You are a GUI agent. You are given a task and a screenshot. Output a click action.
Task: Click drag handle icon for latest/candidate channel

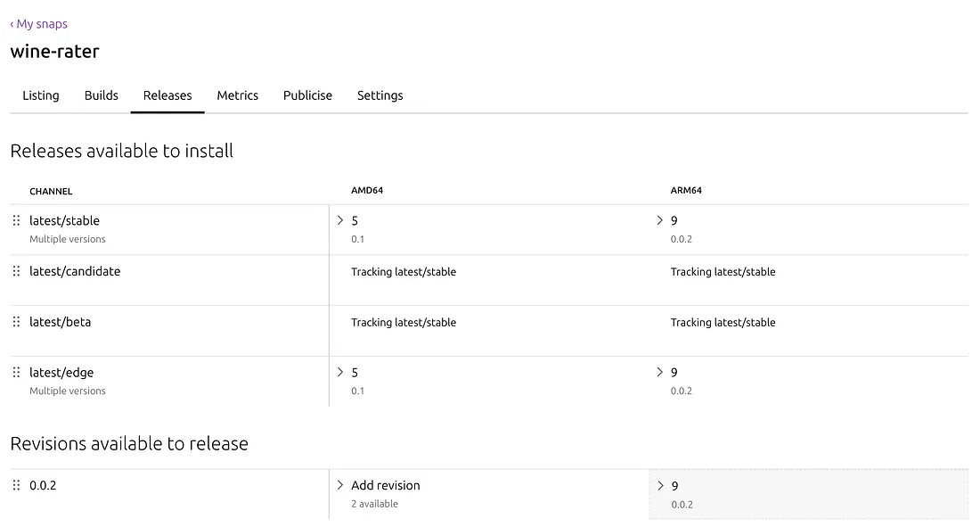pyautogui.click(x=16, y=271)
